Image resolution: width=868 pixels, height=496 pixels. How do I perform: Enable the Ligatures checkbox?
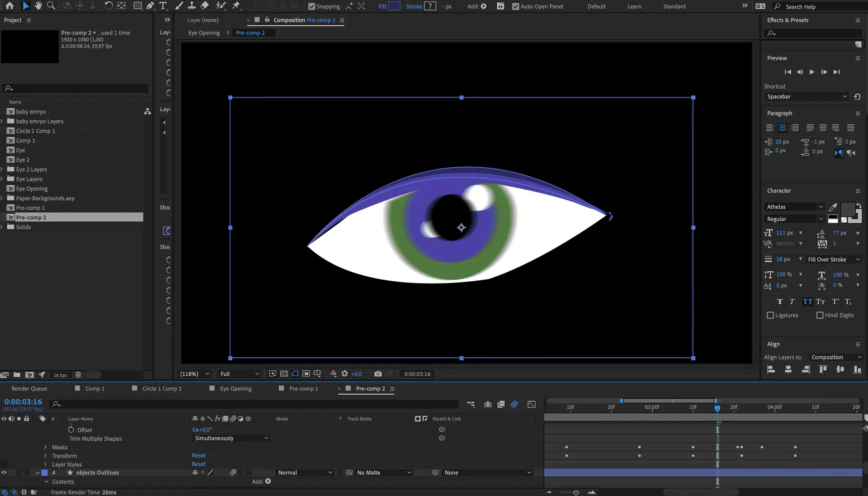(770, 315)
